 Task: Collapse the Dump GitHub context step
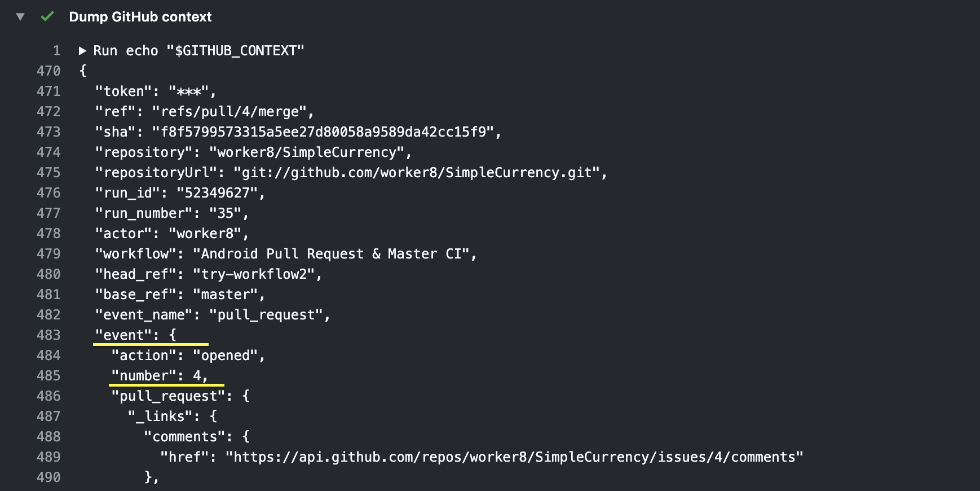click(x=20, y=17)
